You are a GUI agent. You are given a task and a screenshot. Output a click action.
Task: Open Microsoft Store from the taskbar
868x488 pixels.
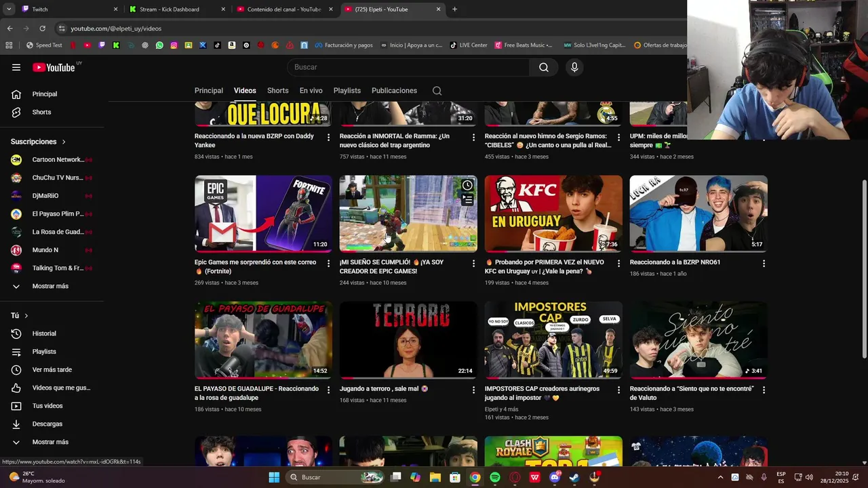[x=455, y=477]
